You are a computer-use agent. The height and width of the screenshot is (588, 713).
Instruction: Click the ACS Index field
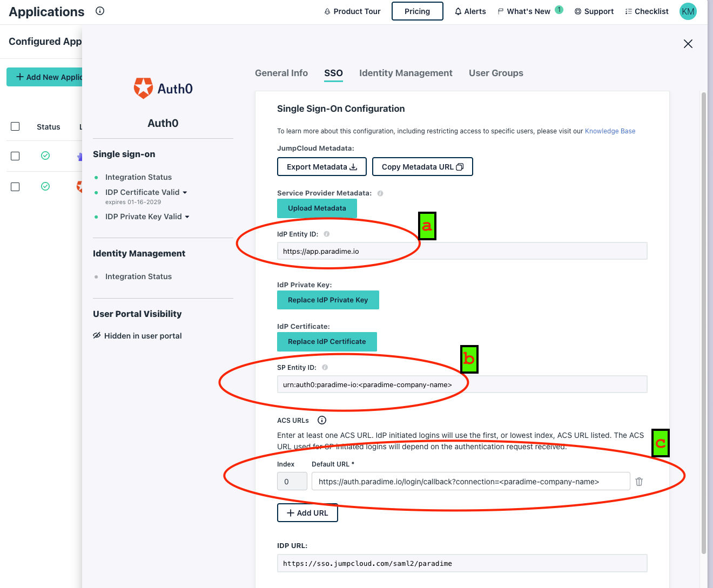[292, 482]
